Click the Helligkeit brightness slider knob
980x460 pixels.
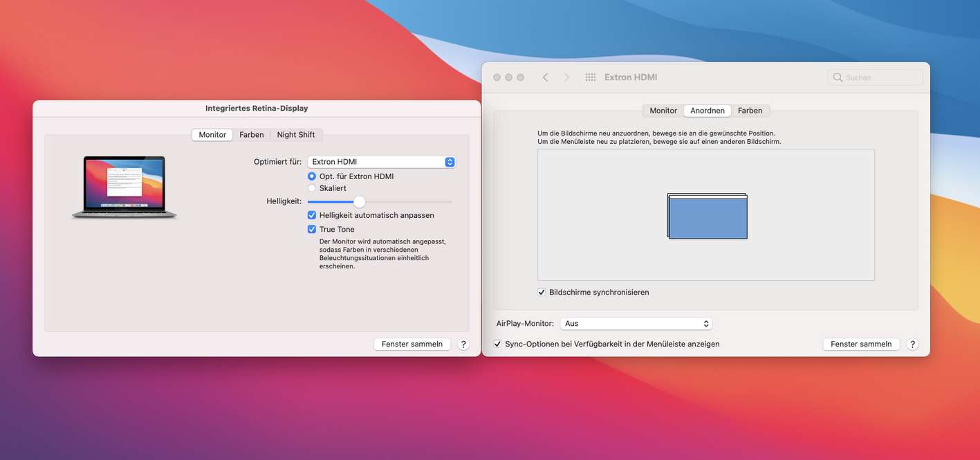pyautogui.click(x=359, y=202)
